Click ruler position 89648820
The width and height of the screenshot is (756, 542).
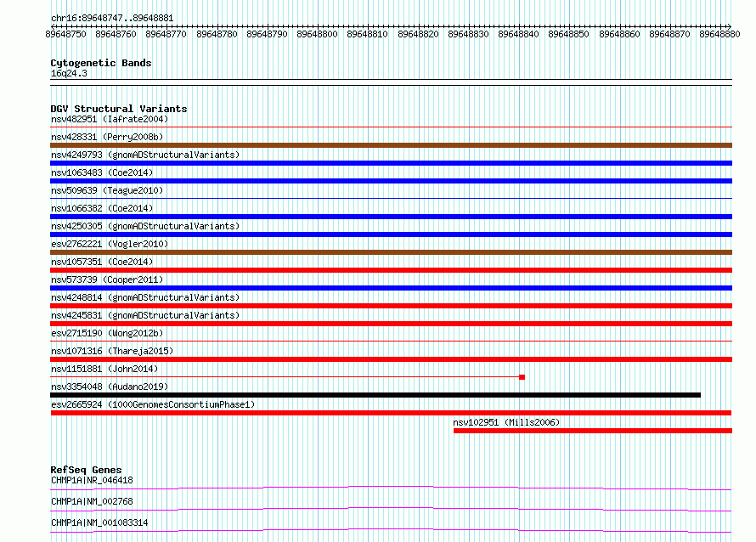[418, 34]
